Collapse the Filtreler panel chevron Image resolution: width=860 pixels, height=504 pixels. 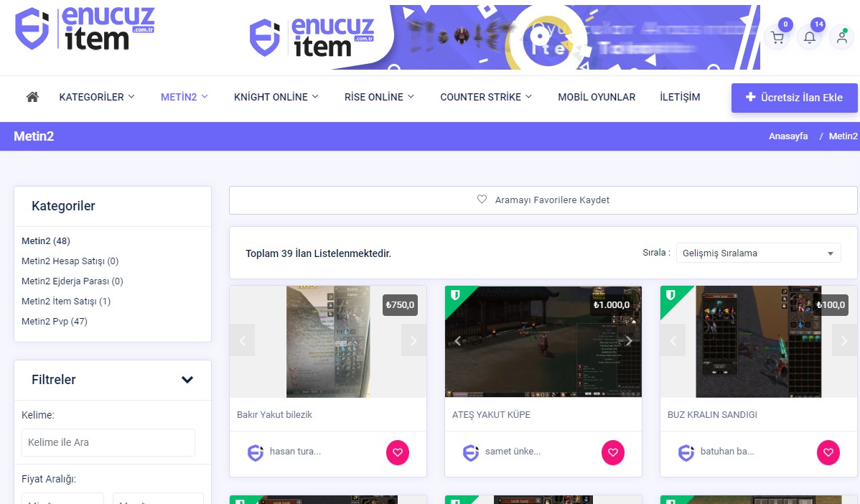[187, 380]
